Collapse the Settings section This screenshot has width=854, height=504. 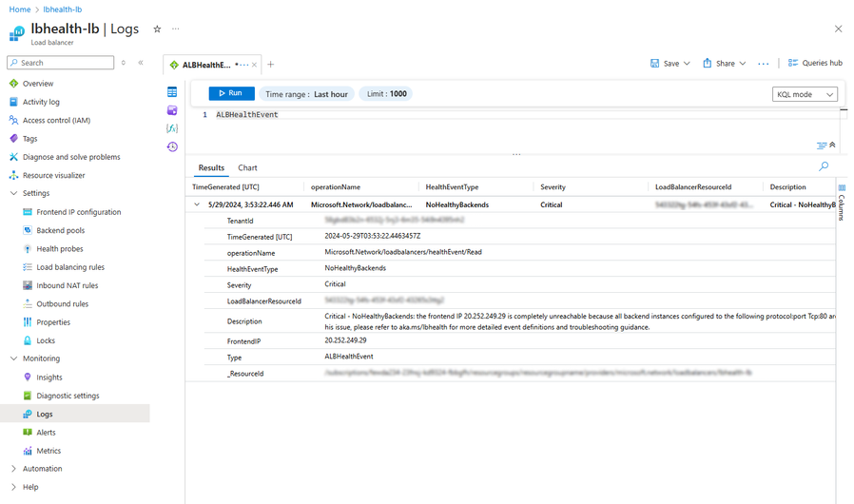[13, 193]
